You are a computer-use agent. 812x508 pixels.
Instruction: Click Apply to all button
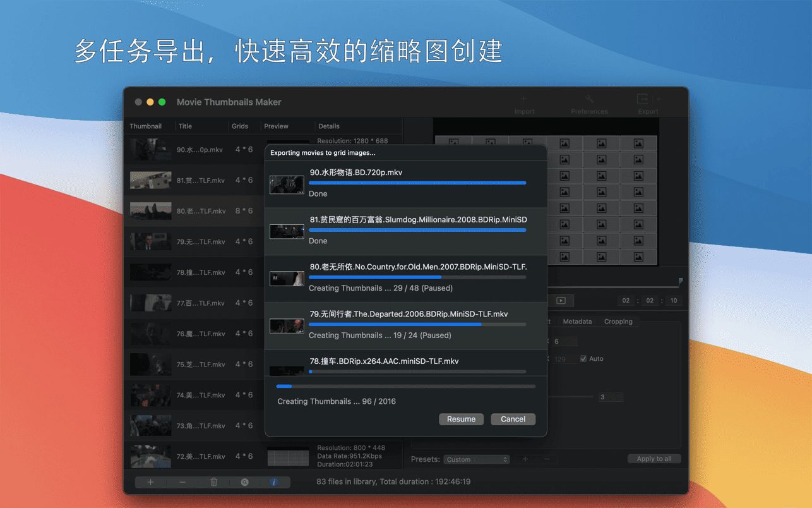(x=654, y=459)
